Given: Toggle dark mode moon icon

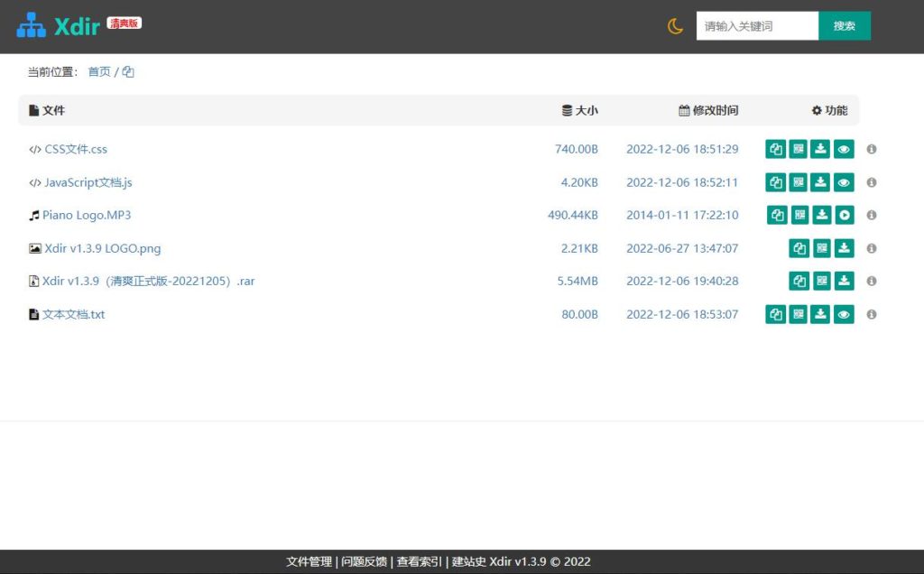Looking at the screenshot, I should pos(675,26).
